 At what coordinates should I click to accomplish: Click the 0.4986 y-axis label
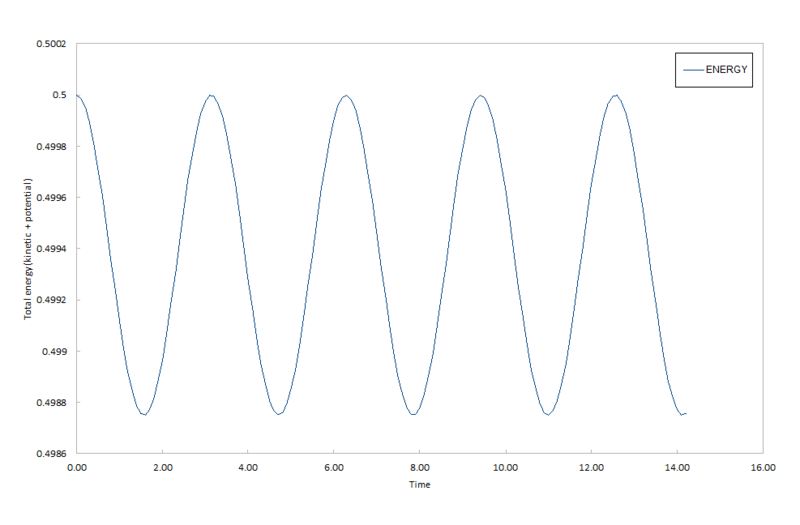pos(51,454)
